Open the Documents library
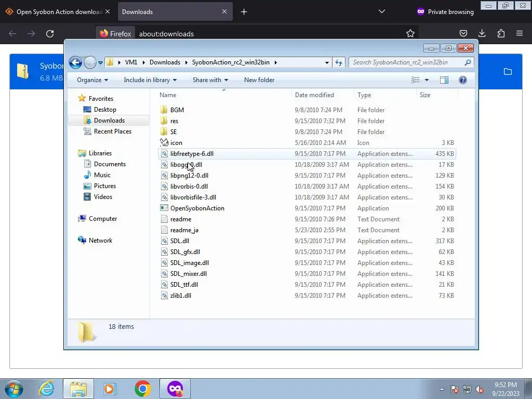 coord(110,164)
